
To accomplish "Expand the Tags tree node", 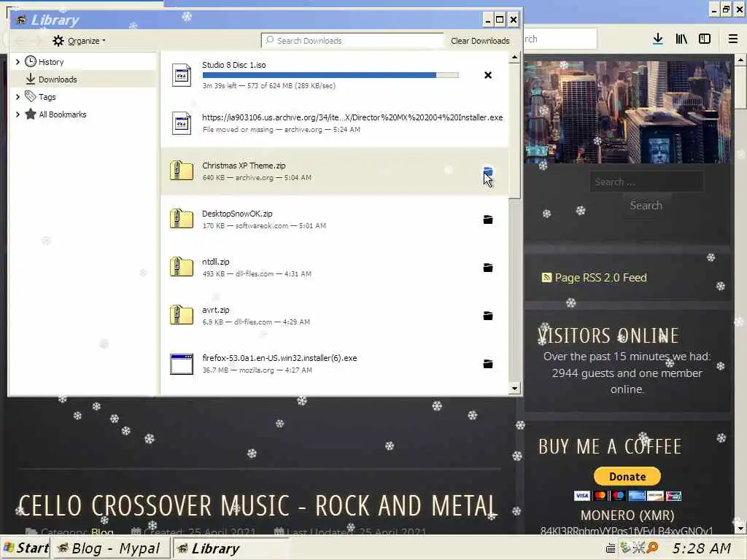I will [x=18, y=97].
